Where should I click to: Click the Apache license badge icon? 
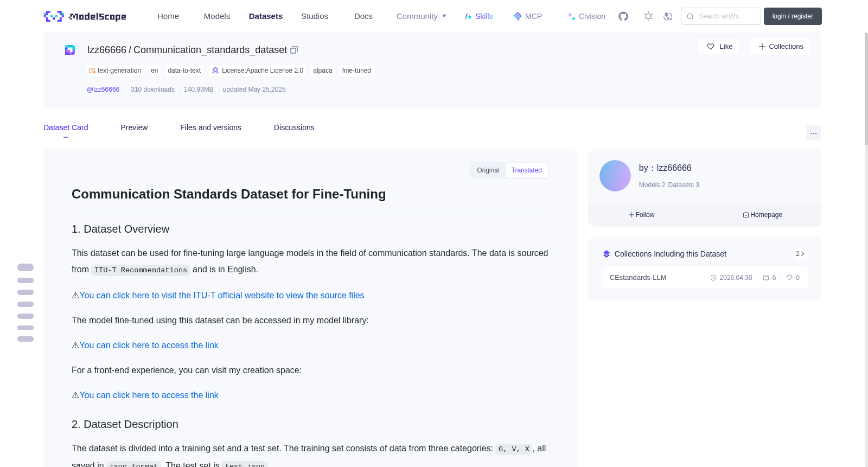(x=215, y=71)
